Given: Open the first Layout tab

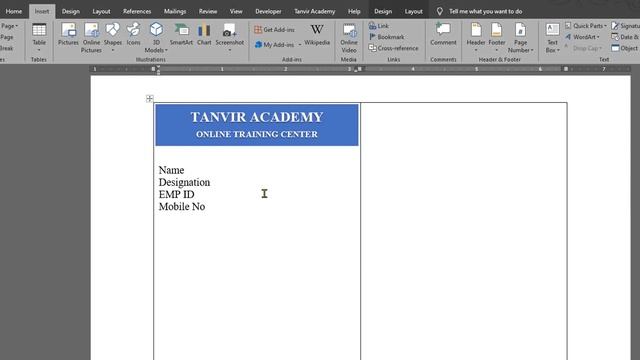Looking at the screenshot, I should point(101,11).
